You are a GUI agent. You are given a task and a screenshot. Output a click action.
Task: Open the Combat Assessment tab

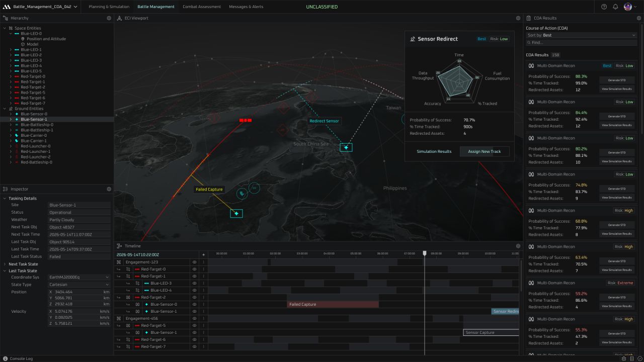coord(202,7)
